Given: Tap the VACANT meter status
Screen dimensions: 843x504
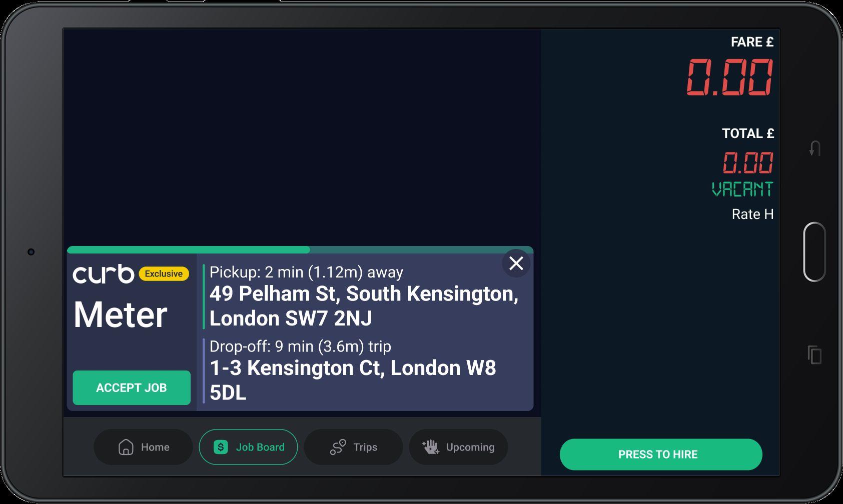Looking at the screenshot, I should tap(742, 189).
